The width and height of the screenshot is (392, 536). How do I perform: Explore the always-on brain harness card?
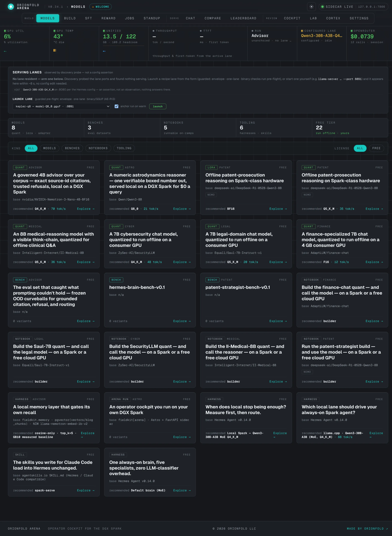tap(182, 490)
